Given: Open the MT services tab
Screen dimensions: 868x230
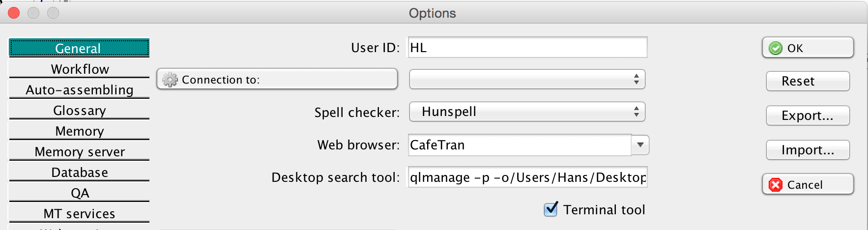Looking at the screenshot, I should [x=79, y=214].
